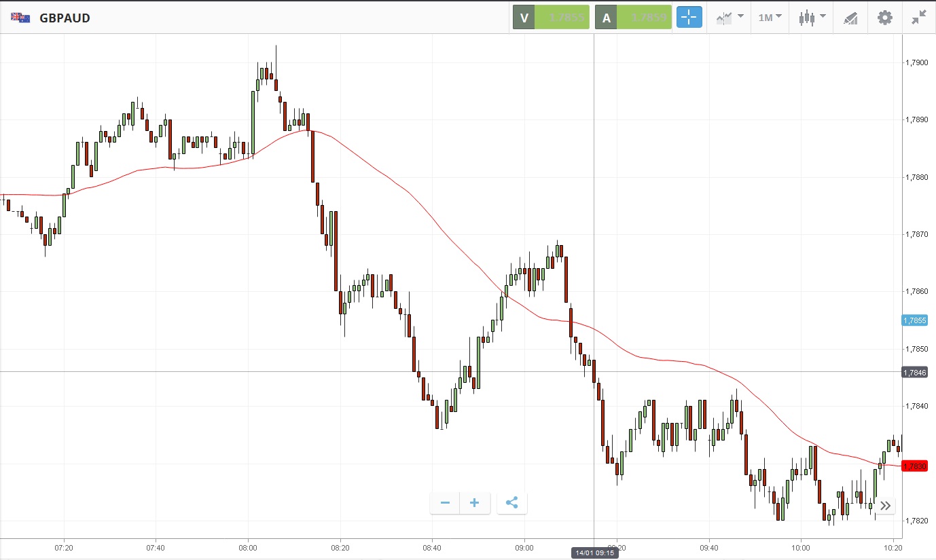Viewport: 936px width, 560px height.
Task: Click the GBPAUD flag icon
Action: click(x=20, y=18)
